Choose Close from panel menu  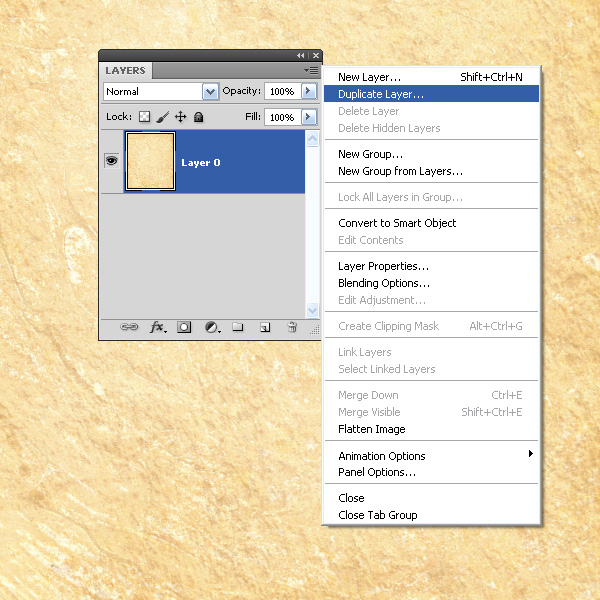click(x=431, y=498)
